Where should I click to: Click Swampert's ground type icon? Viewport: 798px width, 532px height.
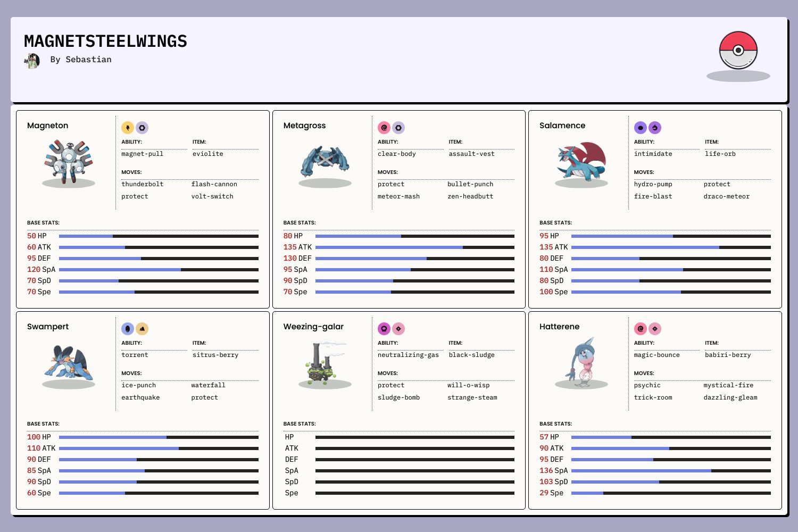pos(142,329)
